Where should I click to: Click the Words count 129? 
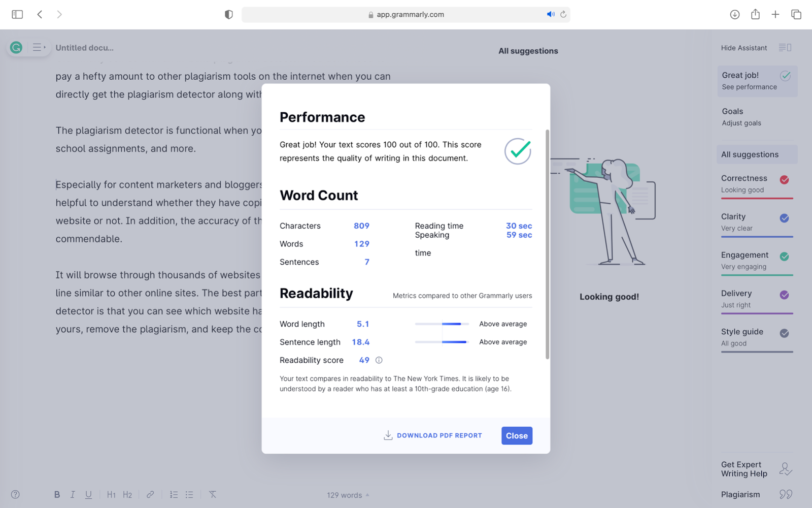tap(361, 244)
